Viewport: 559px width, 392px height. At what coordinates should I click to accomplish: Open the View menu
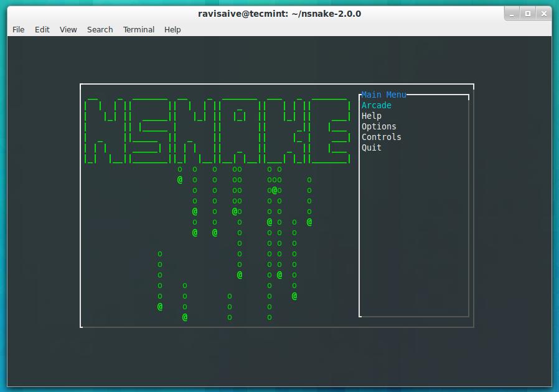pos(68,29)
